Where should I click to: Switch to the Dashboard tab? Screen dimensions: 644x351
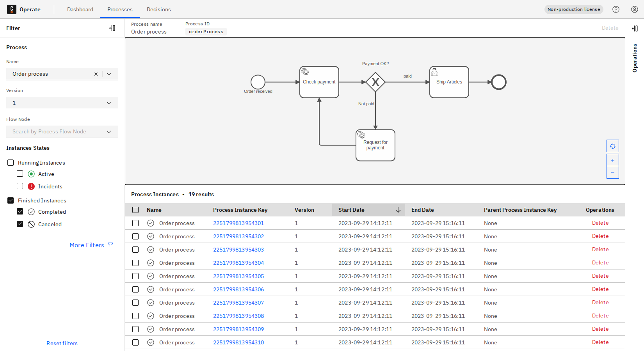80,9
